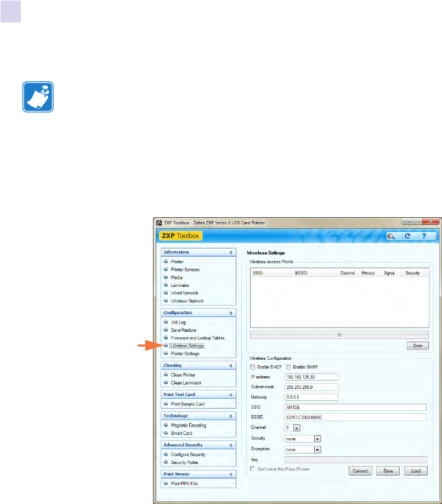The height and width of the screenshot is (504, 442).
Task: Click the Key input field
Action: pyautogui.click(x=355, y=460)
